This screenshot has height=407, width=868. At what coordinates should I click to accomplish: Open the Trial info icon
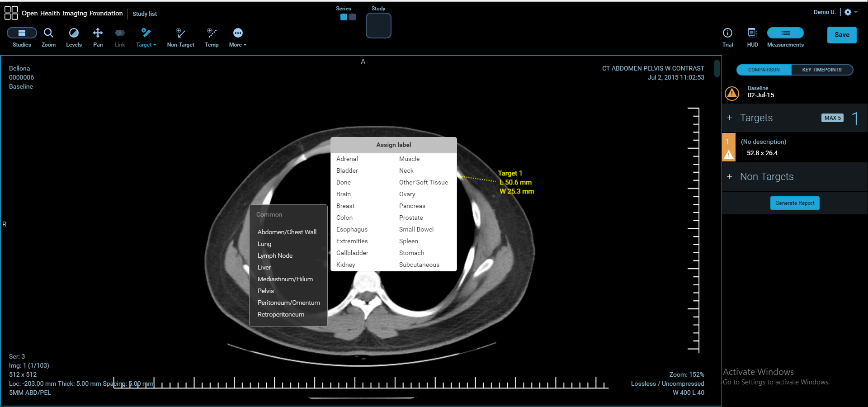pos(727,33)
